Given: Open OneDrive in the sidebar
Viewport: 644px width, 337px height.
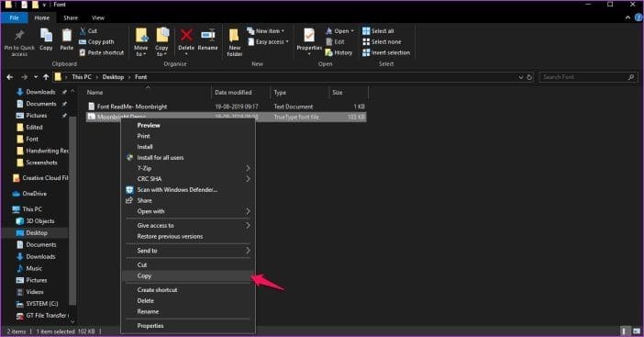Looking at the screenshot, I should tap(35, 194).
